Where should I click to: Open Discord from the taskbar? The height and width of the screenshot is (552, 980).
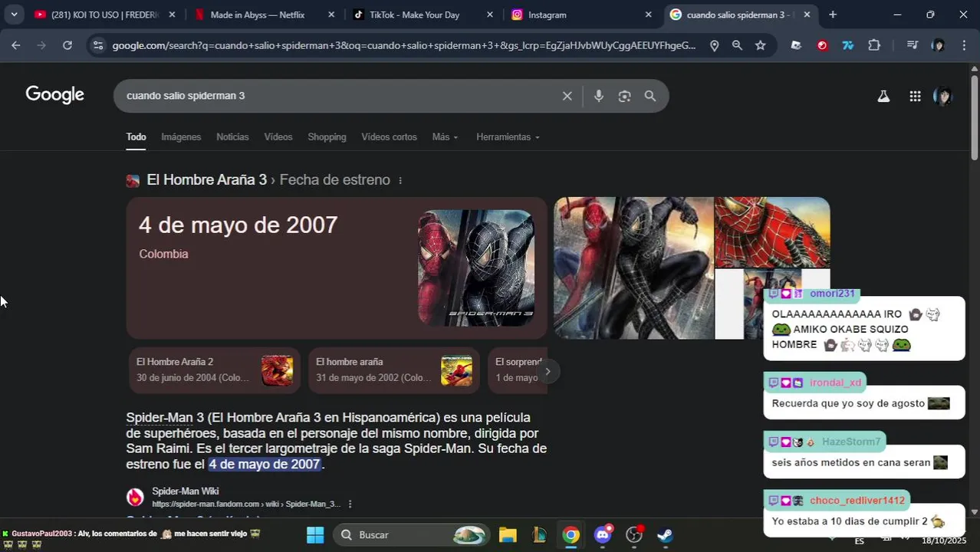(x=603, y=534)
